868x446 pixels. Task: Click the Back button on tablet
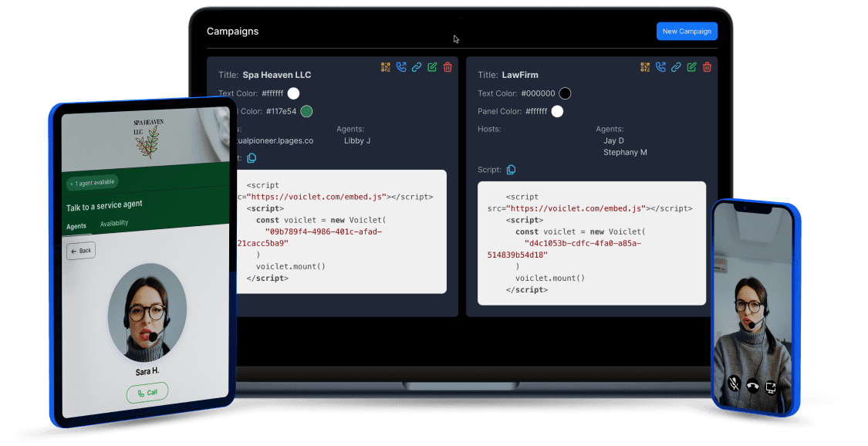click(x=81, y=251)
